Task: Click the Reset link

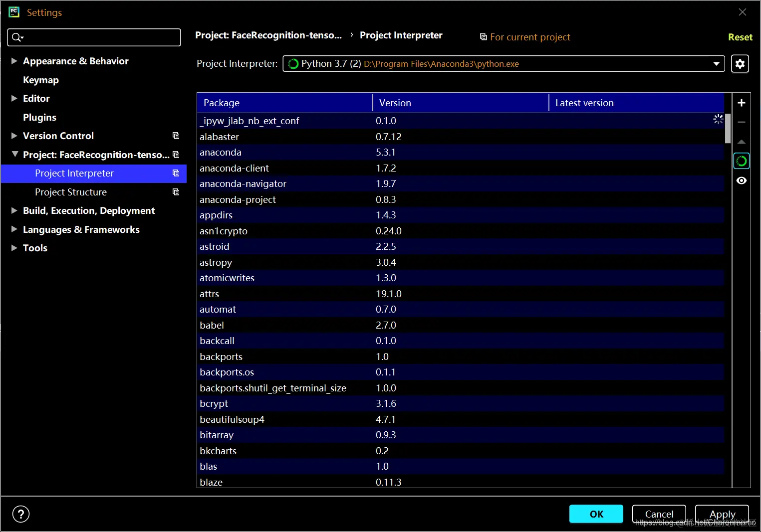Action: pyautogui.click(x=740, y=37)
